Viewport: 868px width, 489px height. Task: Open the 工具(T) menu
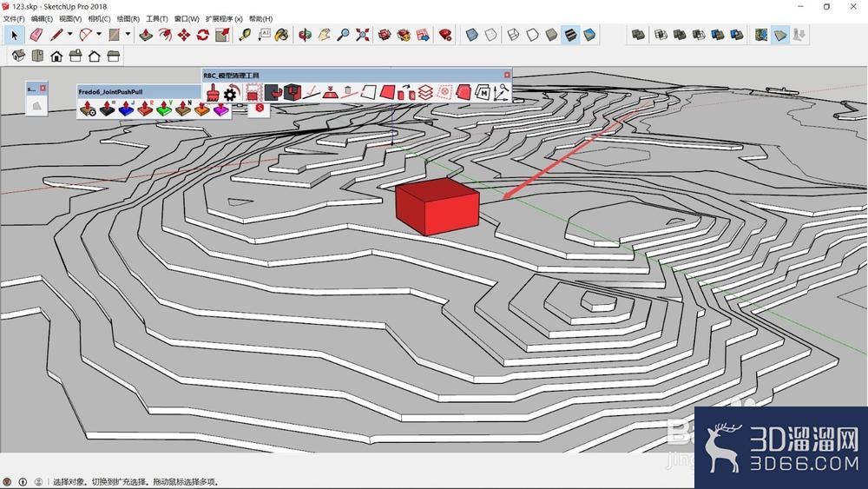point(156,19)
